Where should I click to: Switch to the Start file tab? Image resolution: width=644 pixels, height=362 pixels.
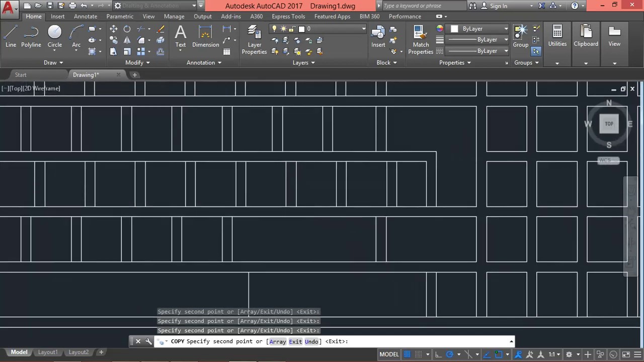[21, 75]
